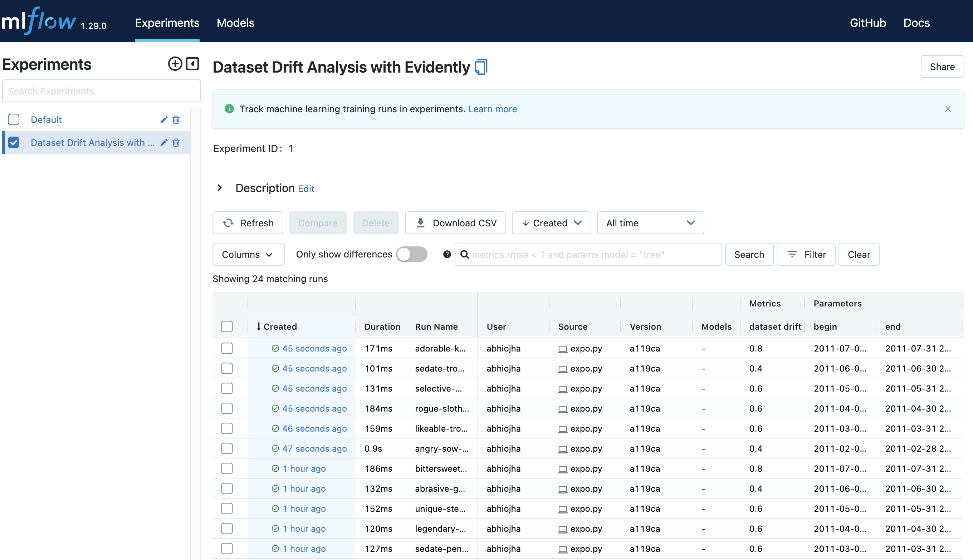Check the Default experiment checkbox
Viewport: 973px width, 560px height.
(x=14, y=119)
